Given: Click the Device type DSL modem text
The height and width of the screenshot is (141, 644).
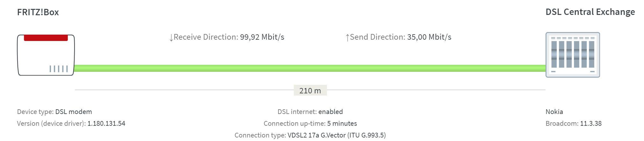Looking at the screenshot, I should tap(74, 112).
